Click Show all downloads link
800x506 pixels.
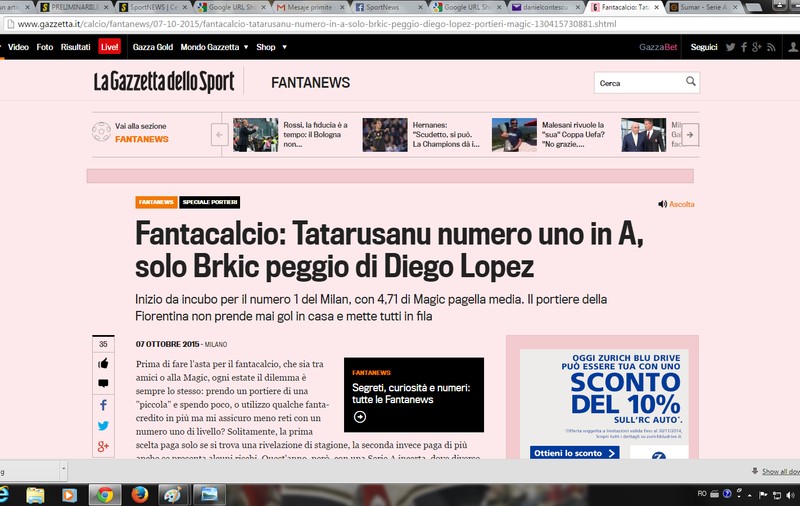point(781,472)
